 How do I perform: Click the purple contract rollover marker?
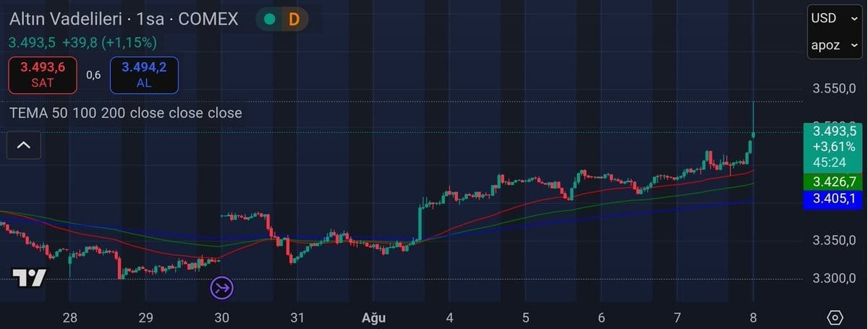[x=222, y=289]
